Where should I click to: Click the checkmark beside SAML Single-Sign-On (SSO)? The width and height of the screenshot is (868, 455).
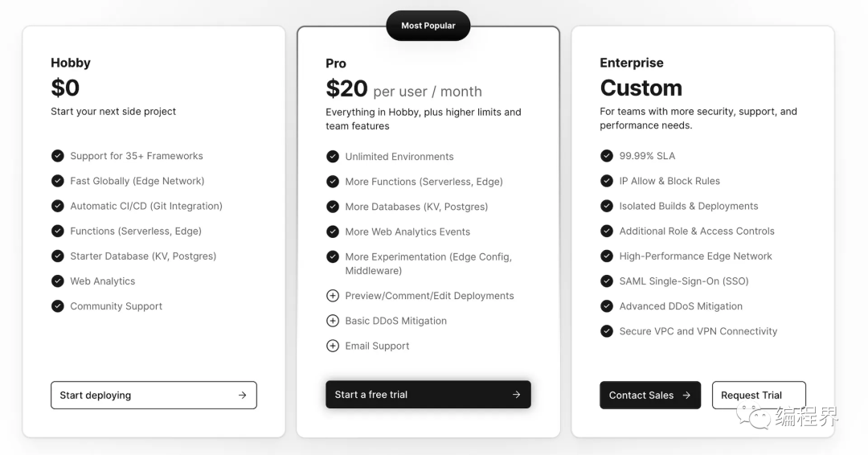607,281
